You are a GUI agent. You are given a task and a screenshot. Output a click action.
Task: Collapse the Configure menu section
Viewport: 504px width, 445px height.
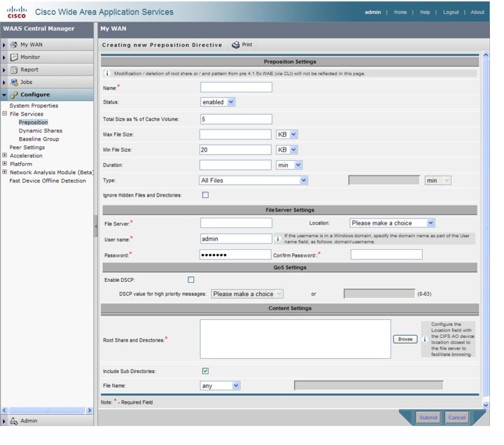pyautogui.click(x=47, y=94)
